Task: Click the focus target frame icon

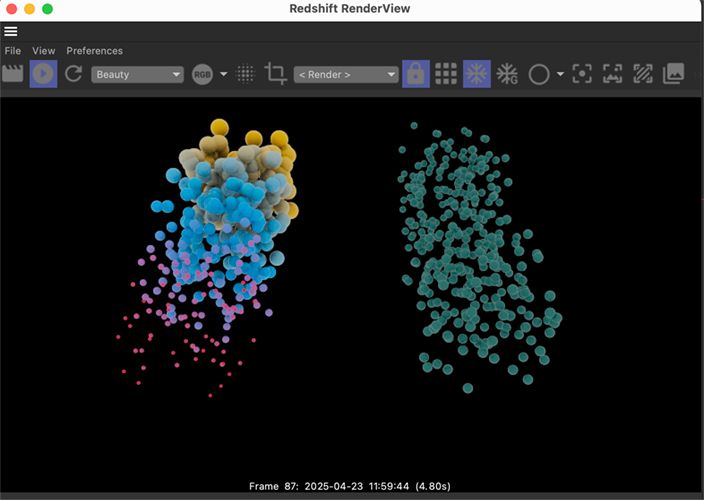Action: point(582,74)
